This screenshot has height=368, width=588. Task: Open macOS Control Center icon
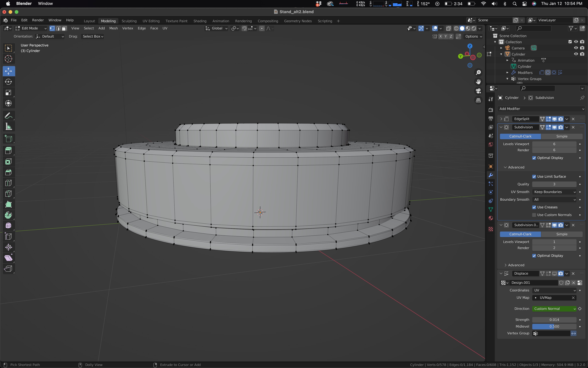[x=524, y=4]
